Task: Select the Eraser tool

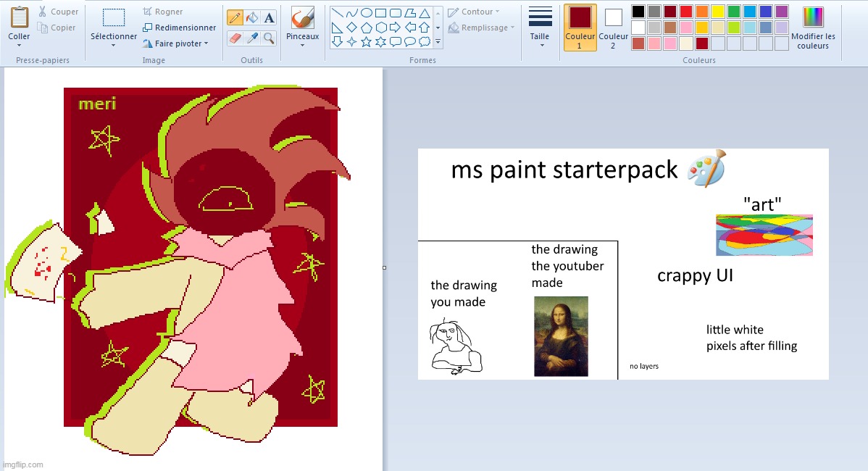Action: point(234,37)
